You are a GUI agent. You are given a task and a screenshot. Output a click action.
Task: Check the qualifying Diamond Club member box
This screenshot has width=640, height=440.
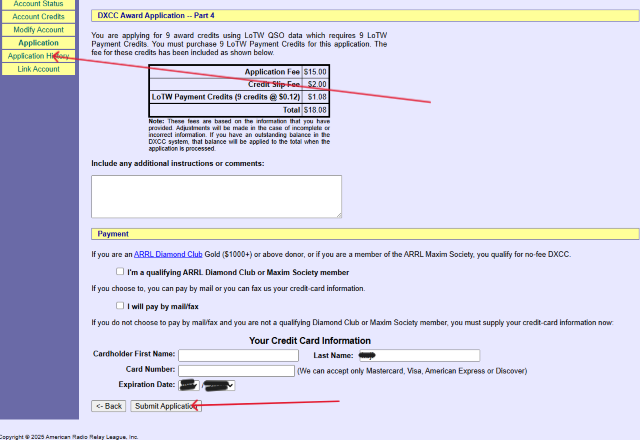click(x=120, y=272)
